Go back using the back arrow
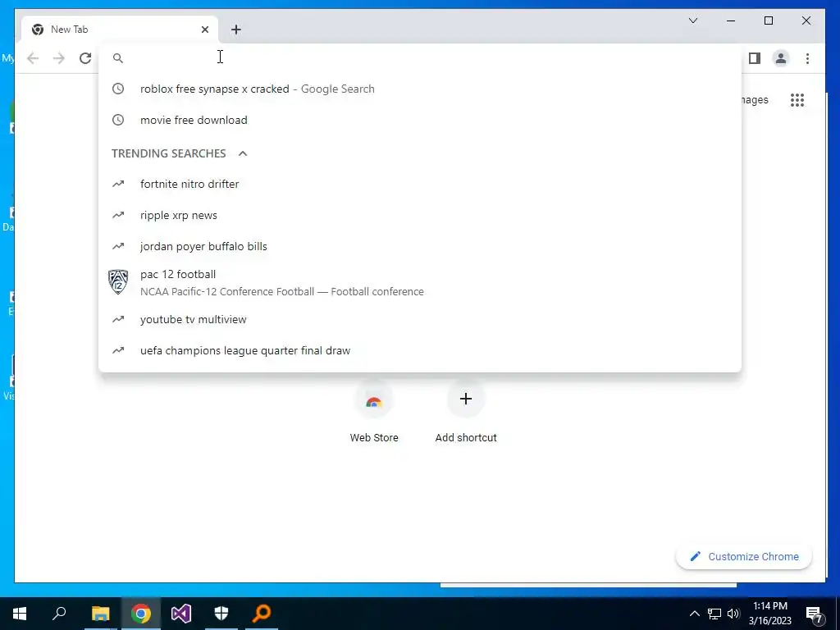840x630 pixels. (x=33, y=58)
